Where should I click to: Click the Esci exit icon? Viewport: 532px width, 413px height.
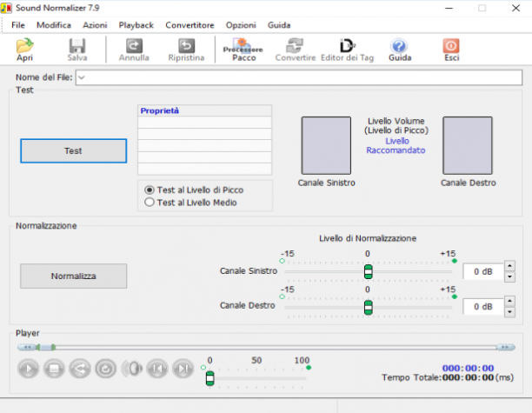click(x=451, y=50)
